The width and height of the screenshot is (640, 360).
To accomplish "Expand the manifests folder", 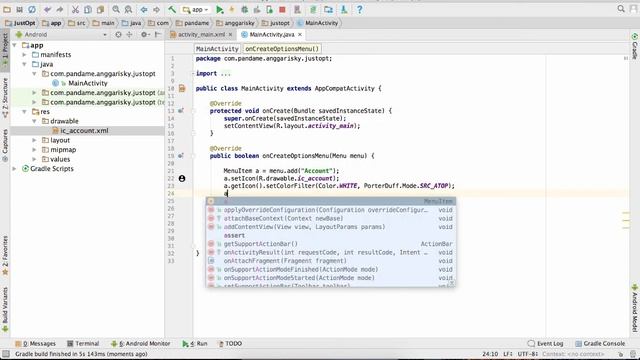I will [x=24, y=55].
